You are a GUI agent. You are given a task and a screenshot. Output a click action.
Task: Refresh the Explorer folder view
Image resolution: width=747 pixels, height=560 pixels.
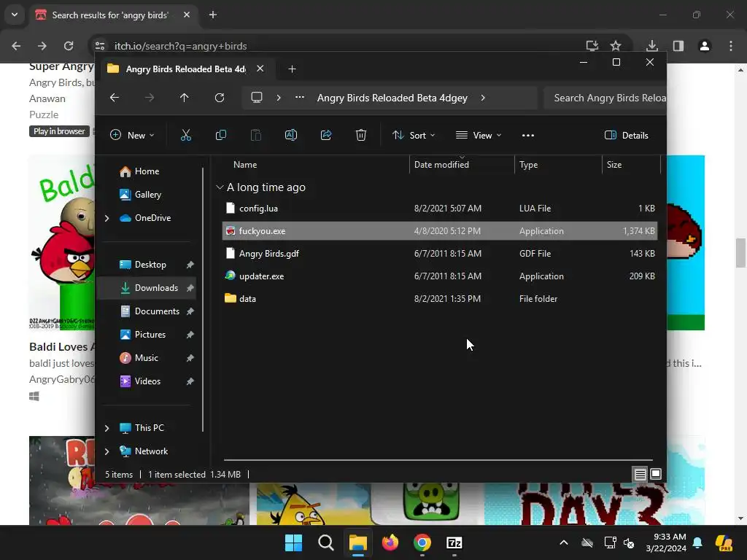tap(219, 98)
